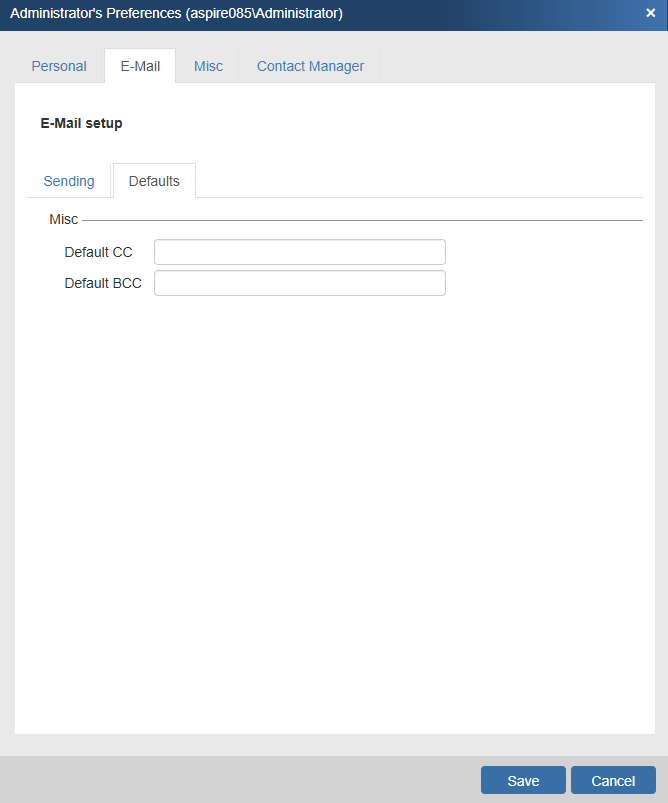
Task: Click the Misc section divider line
Action: pyautogui.click(x=360, y=220)
